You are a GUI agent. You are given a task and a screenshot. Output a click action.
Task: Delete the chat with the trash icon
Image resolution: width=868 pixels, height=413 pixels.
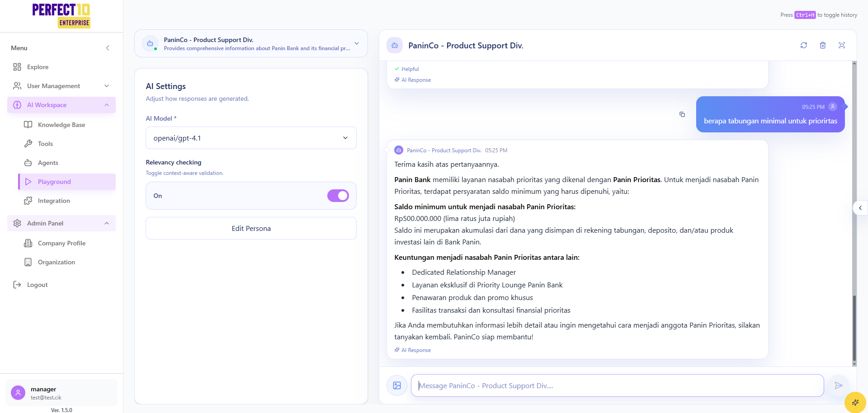tap(823, 45)
